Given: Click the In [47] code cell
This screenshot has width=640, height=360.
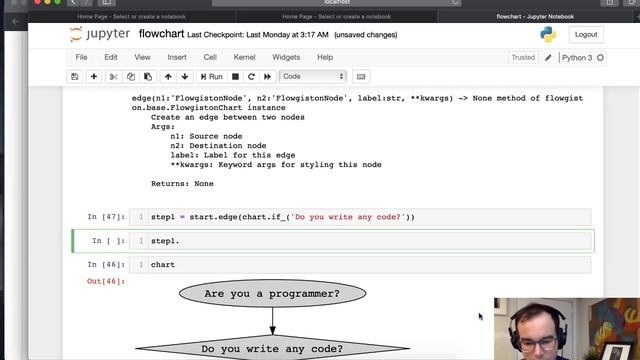Looking at the screenshot, I should [x=360, y=217].
